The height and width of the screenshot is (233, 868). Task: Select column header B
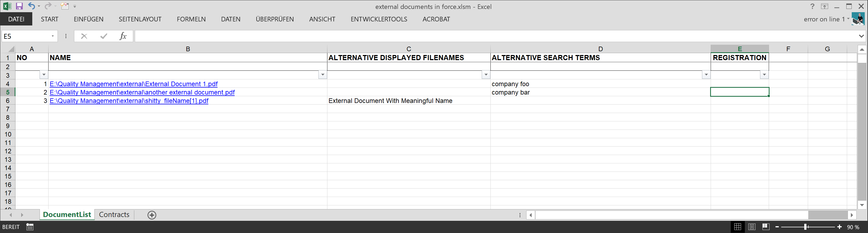pyautogui.click(x=188, y=49)
